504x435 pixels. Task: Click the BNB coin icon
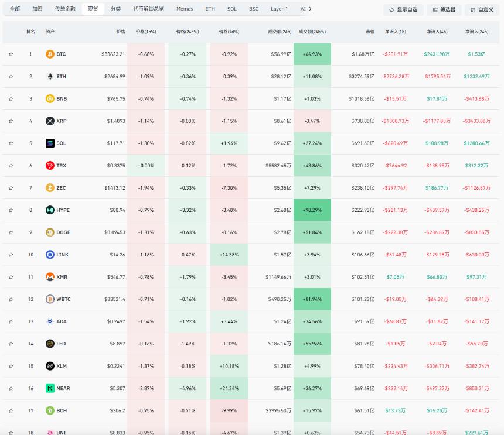(50, 98)
